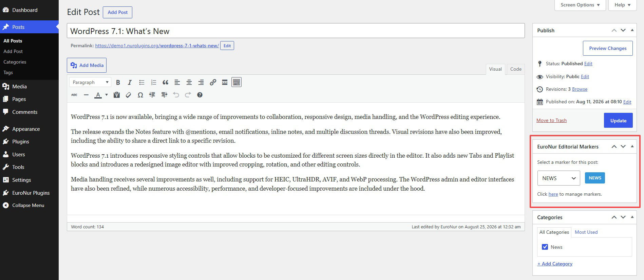The height and width of the screenshot is (280, 644).
Task: Click Preview Changes
Action: 608,48
